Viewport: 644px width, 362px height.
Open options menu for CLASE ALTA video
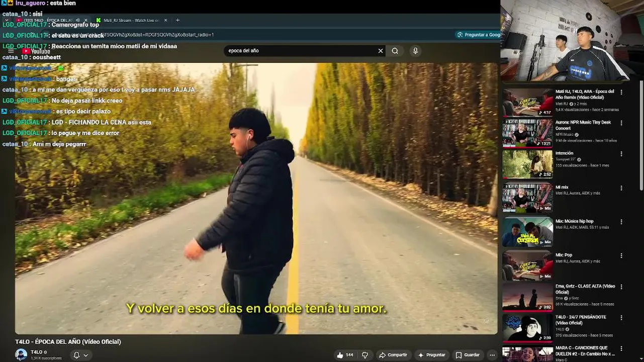tap(621, 287)
